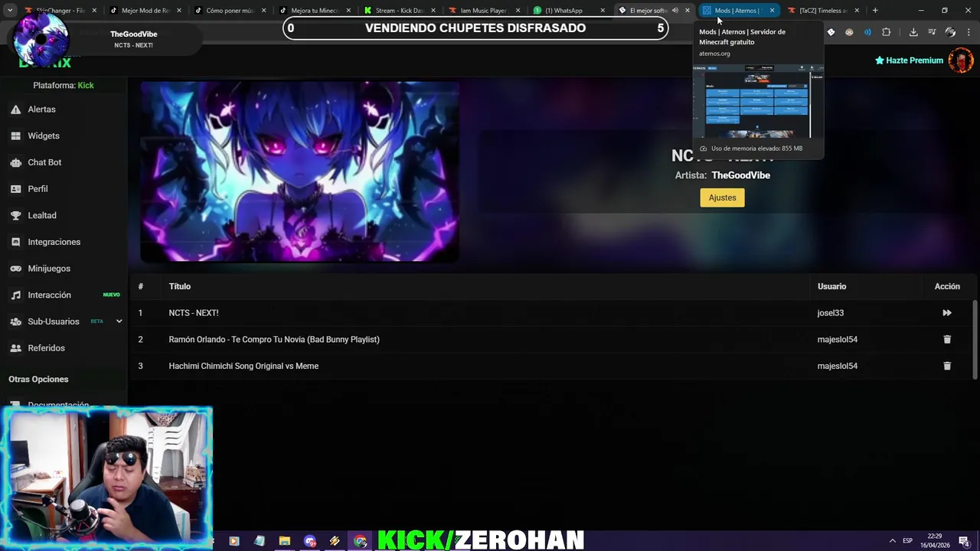Screen dimensions: 980x551
Task: Click the Hazte Premium link
Action: [x=909, y=60]
